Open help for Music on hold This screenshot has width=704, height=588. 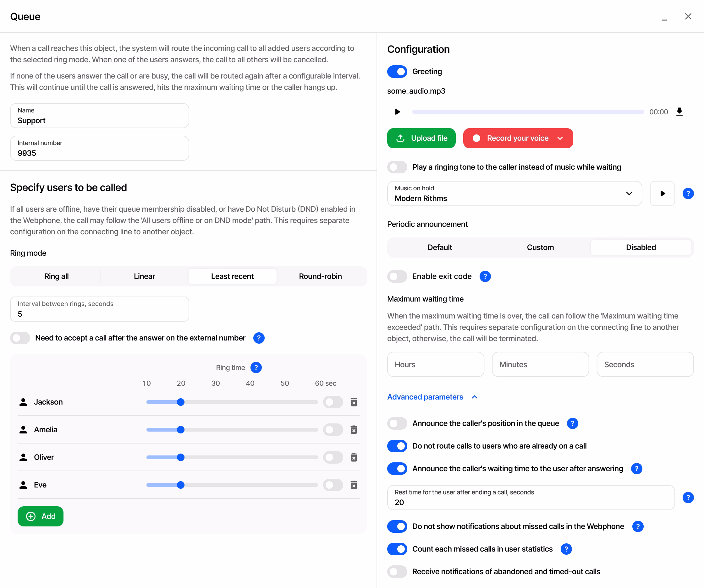coord(688,193)
